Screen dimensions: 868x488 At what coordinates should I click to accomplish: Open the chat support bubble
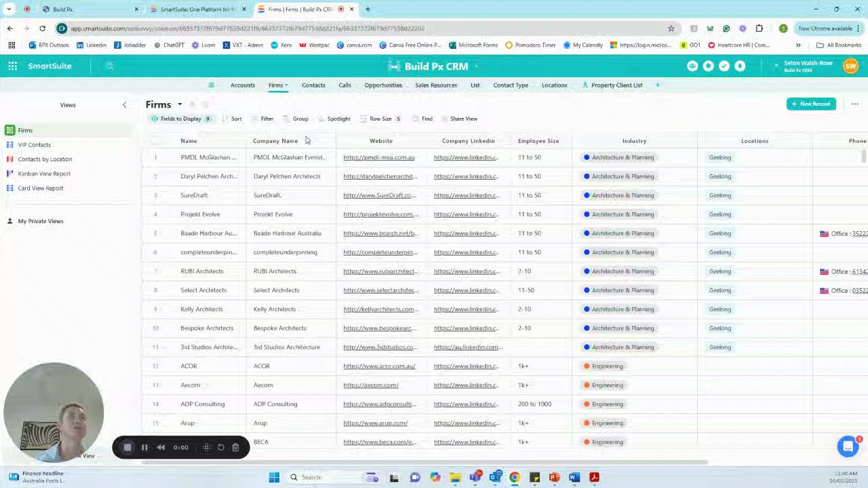coord(848,446)
